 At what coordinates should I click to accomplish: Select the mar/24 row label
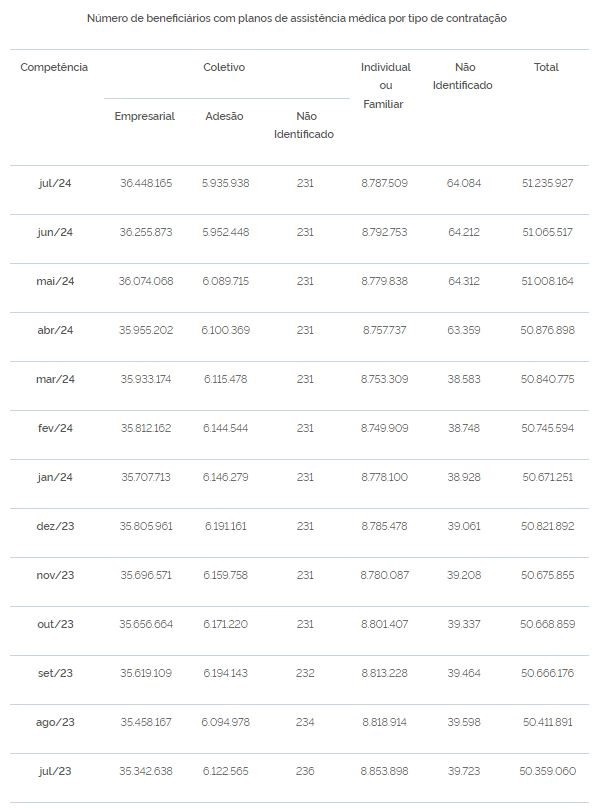click(x=55, y=379)
